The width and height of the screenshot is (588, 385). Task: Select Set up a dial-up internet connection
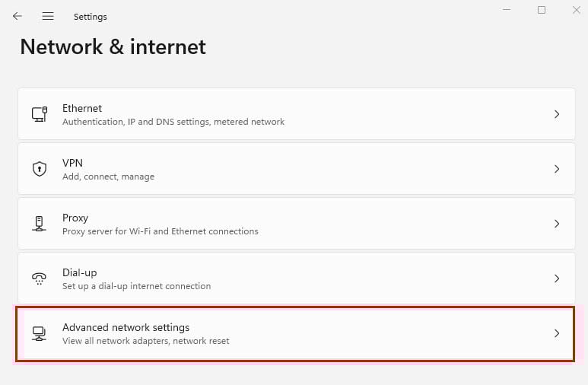point(136,286)
